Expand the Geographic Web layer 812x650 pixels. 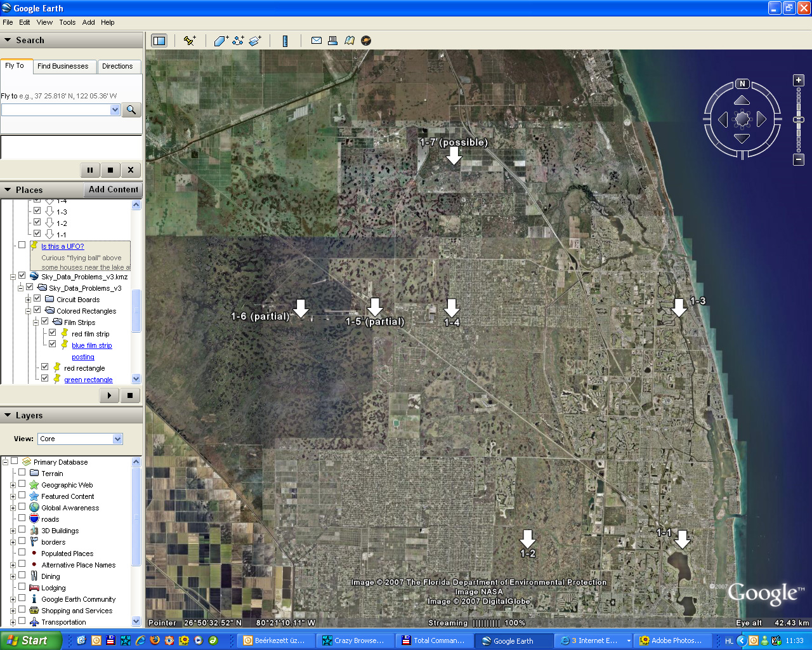[13, 485]
